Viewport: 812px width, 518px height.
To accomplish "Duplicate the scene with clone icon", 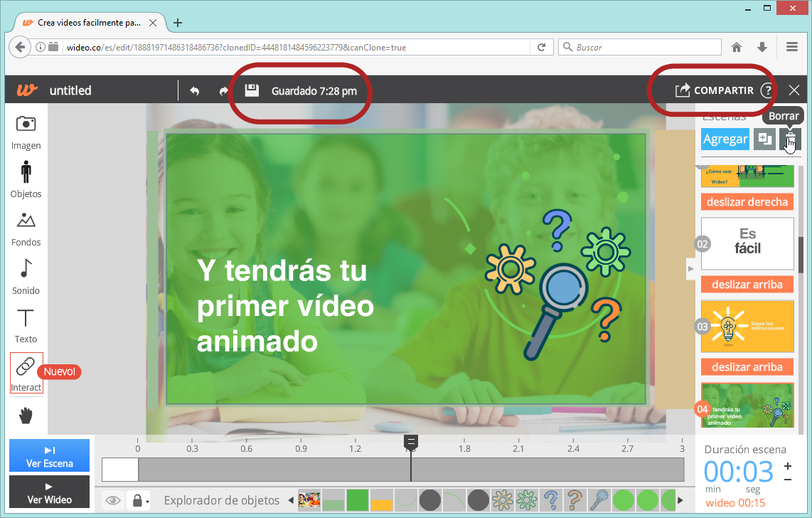I will (764, 139).
